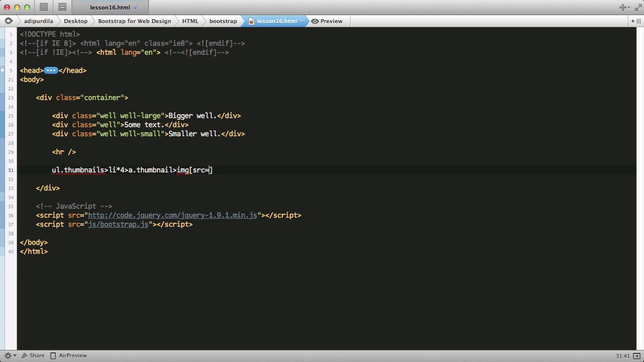644x362 pixels.
Task: Select lesson16.html in the path bar
Action: (277, 21)
